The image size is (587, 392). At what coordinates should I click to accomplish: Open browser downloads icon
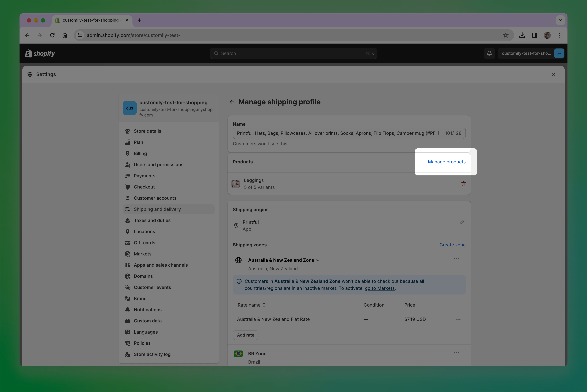pos(522,35)
